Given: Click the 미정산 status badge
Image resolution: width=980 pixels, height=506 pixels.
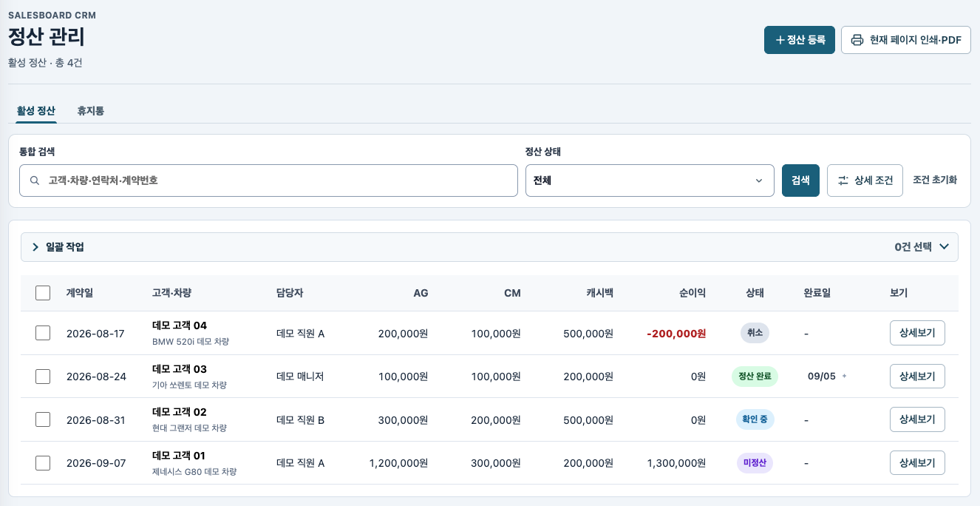Looking at the screenshot, I should pyautogui.click(x=755, y=463).
